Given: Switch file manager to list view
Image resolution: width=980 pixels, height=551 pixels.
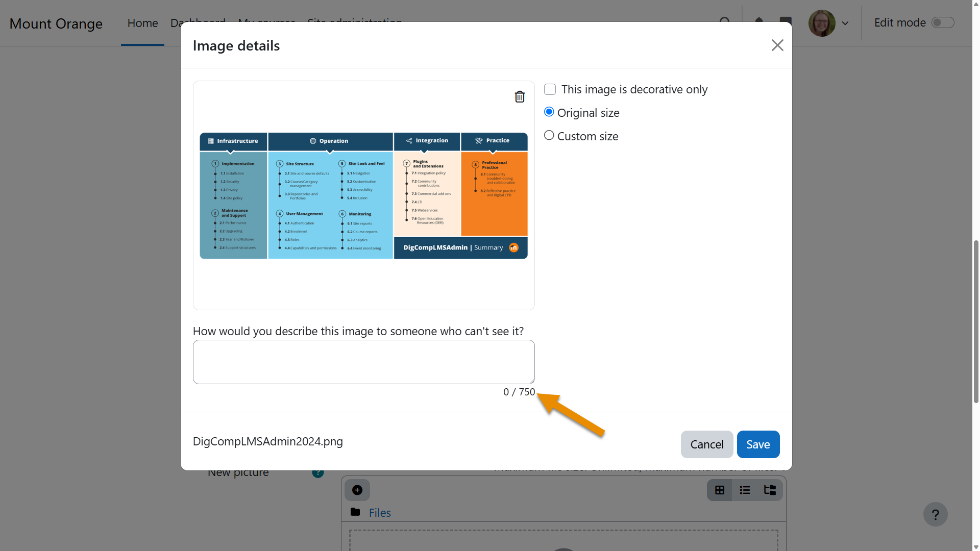Looking at the screenshot, I should tap(745, 490).
